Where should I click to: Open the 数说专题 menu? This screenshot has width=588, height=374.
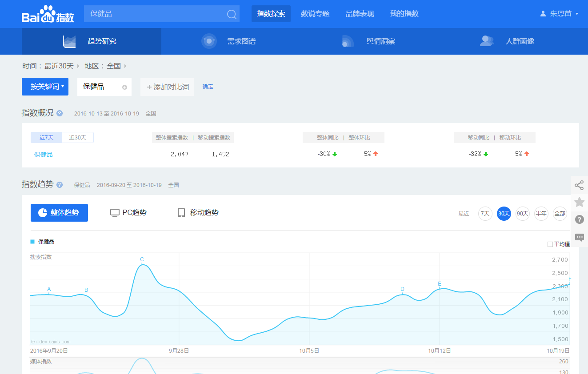pos(315,14)
